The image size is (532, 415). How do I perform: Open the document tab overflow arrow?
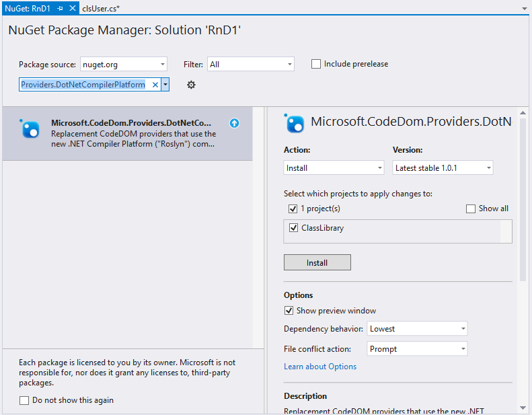[x=524, y=8]
